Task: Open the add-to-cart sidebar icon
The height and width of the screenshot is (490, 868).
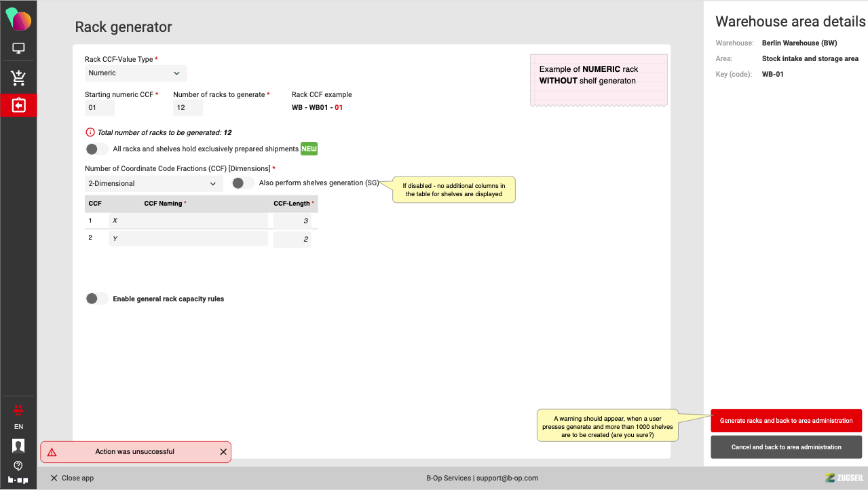Action: pyautogui.click(x=18, y=78)
